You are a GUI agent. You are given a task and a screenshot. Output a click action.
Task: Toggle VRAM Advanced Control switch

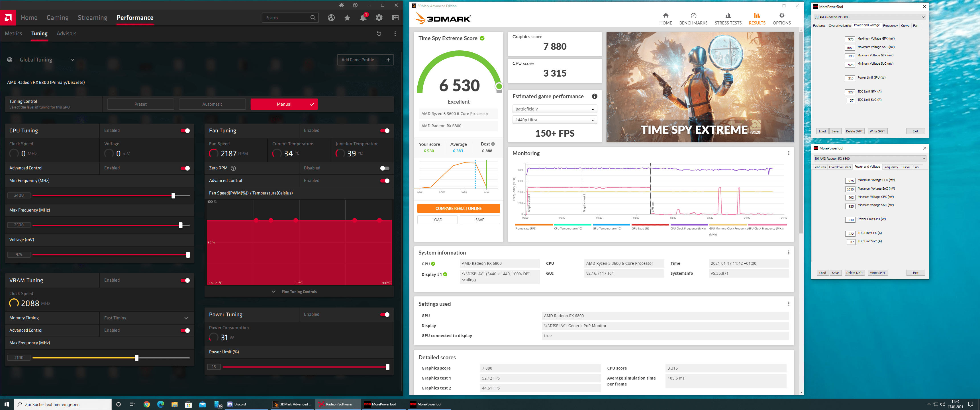click(x=185, y=331)
